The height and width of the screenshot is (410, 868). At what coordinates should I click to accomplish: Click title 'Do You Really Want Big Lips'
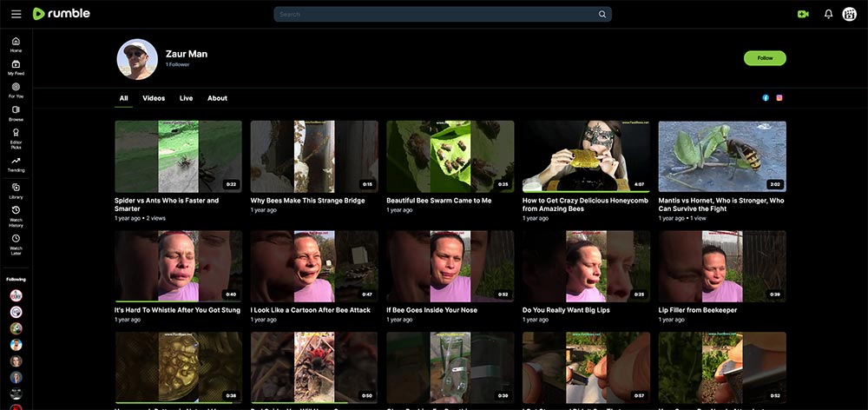click(x=566, y=310)
